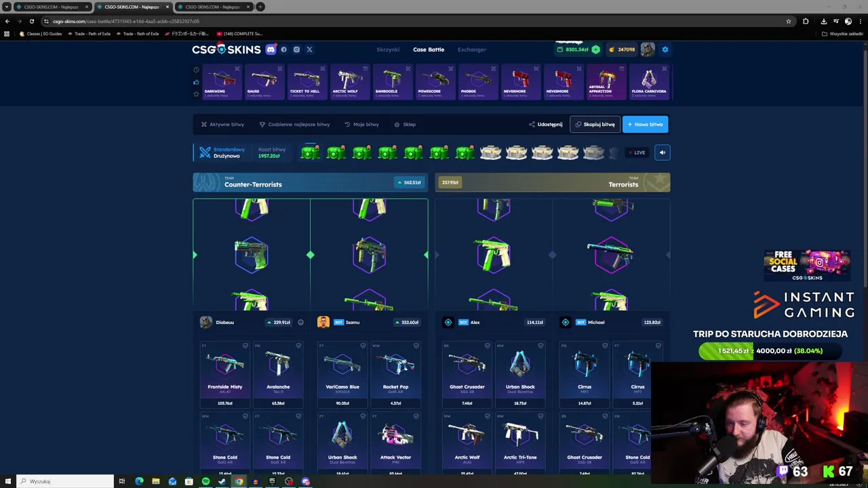Open the Powercore drop card
Viewport: 868px width, 488px height.
click(x=435, y=82)
